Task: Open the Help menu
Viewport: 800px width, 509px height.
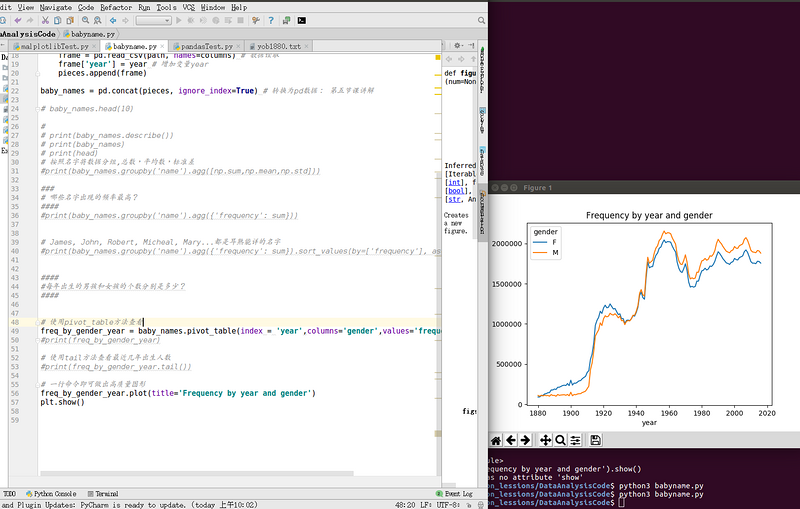Action: pos(239,7)
